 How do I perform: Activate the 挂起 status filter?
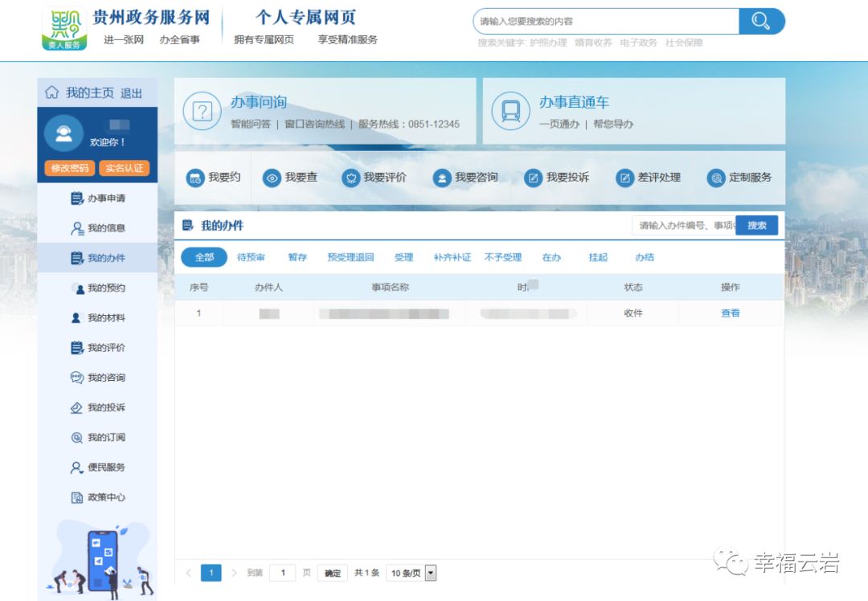[597, 257]
